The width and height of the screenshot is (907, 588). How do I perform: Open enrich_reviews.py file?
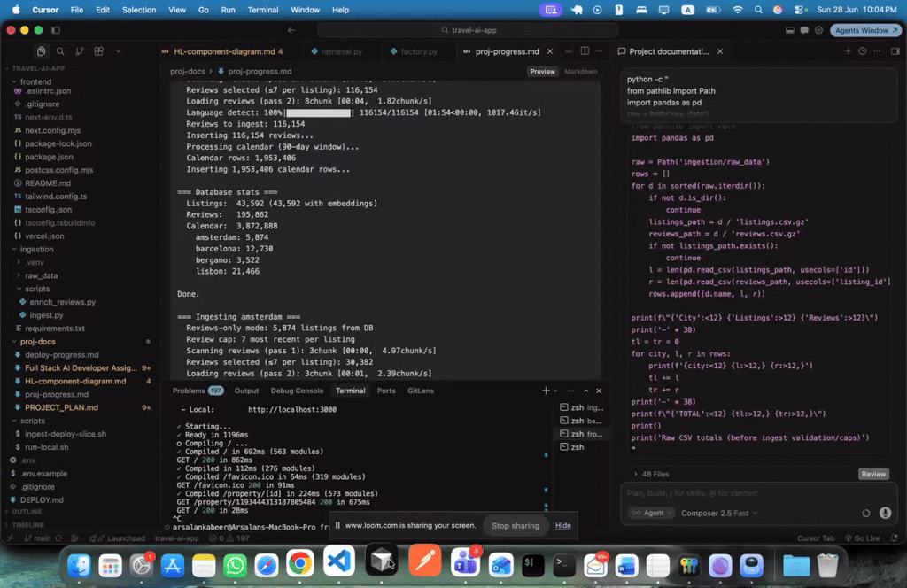[63, 302]
